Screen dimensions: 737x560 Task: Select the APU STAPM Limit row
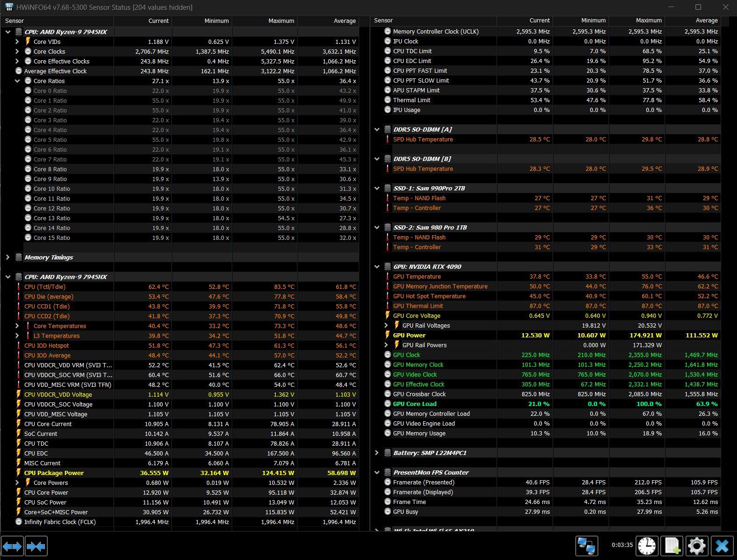pos(545,90)
